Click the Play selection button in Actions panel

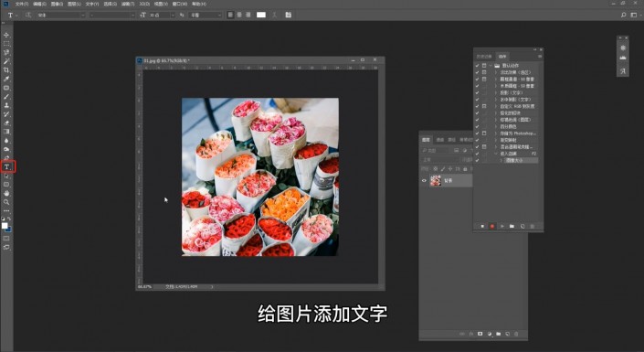[x=501, y=226]
